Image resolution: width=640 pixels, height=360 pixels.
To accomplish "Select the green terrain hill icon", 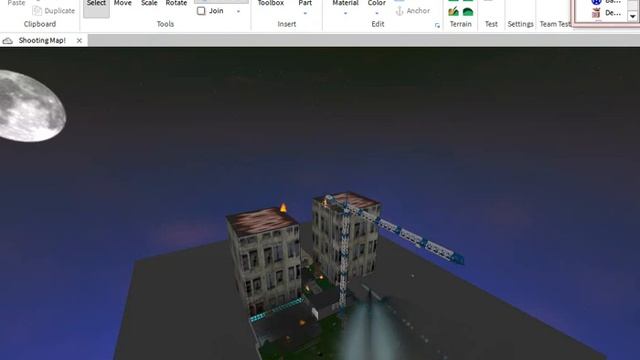I will tap(468, 12).
